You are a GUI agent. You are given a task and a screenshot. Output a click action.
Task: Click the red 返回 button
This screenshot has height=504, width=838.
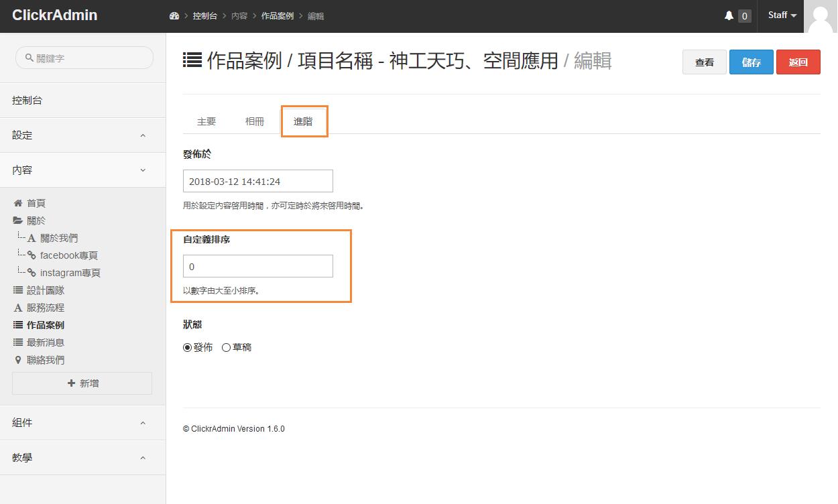pyautogui.click(x=798, y=62)
